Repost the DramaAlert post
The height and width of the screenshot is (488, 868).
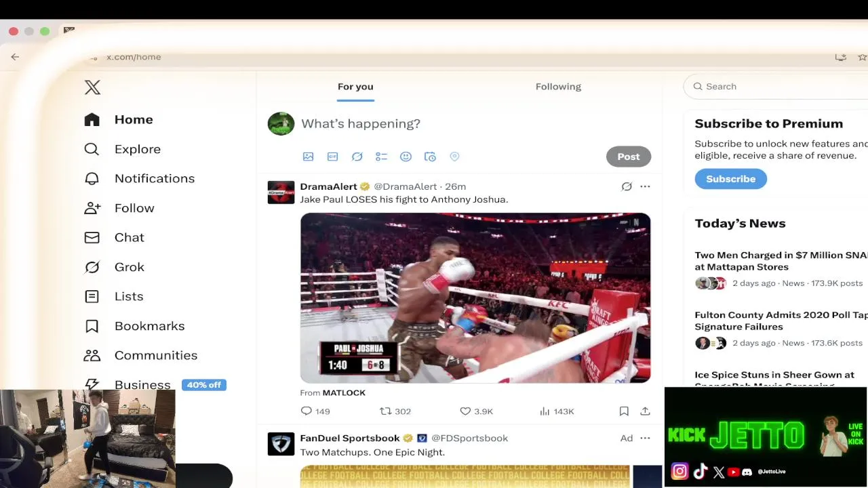coord(395,411)
